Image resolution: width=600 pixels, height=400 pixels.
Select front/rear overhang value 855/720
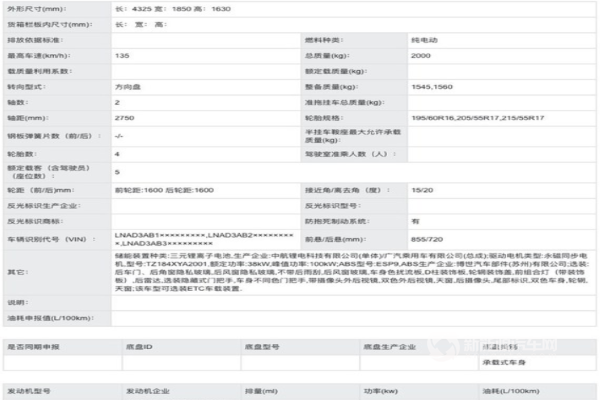[x=427, y=239]
